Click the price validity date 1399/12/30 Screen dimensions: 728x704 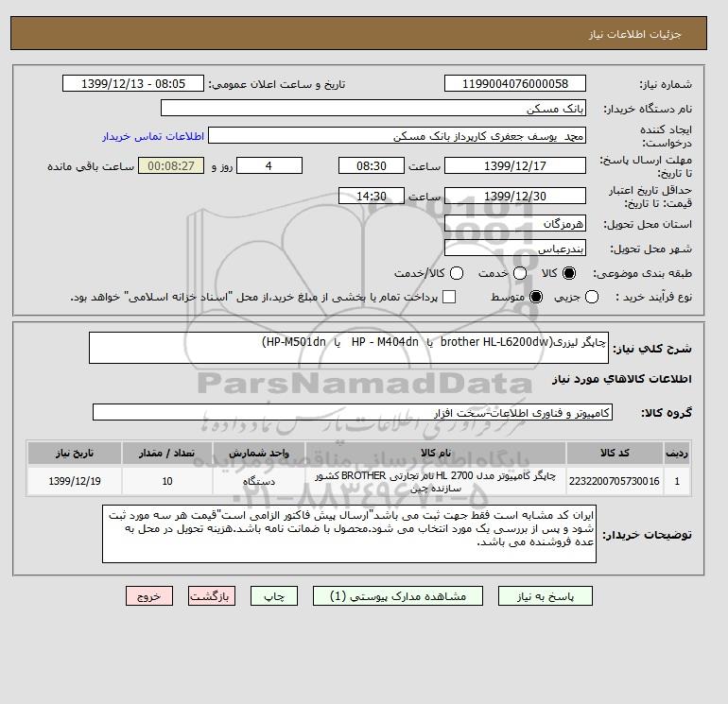515,196
